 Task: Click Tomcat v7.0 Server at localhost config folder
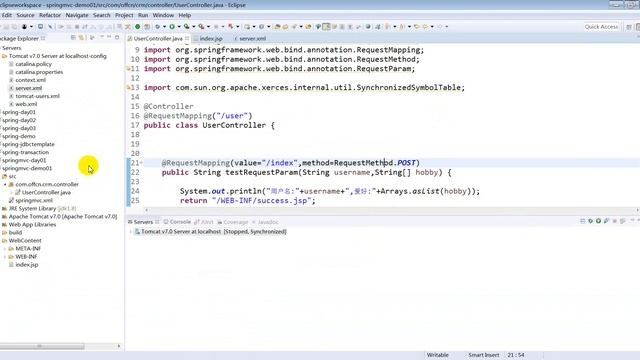[57, 56]
